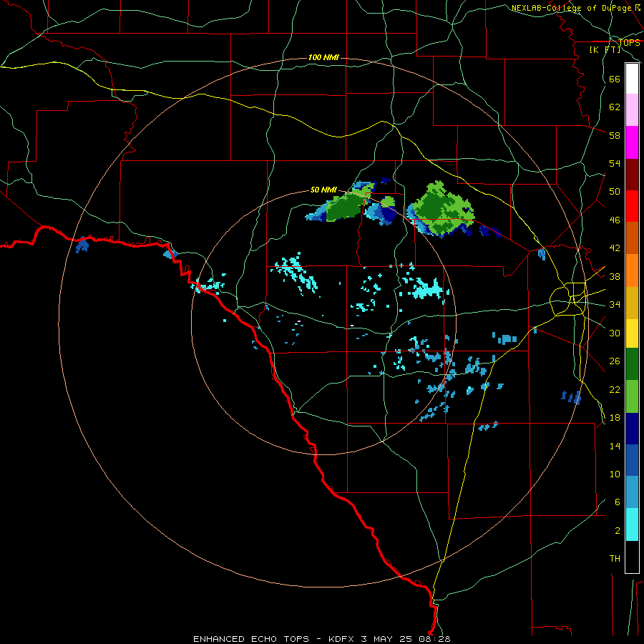
Task: Click the cyan 2 kft legend swatch
Action: click(632, 525)
